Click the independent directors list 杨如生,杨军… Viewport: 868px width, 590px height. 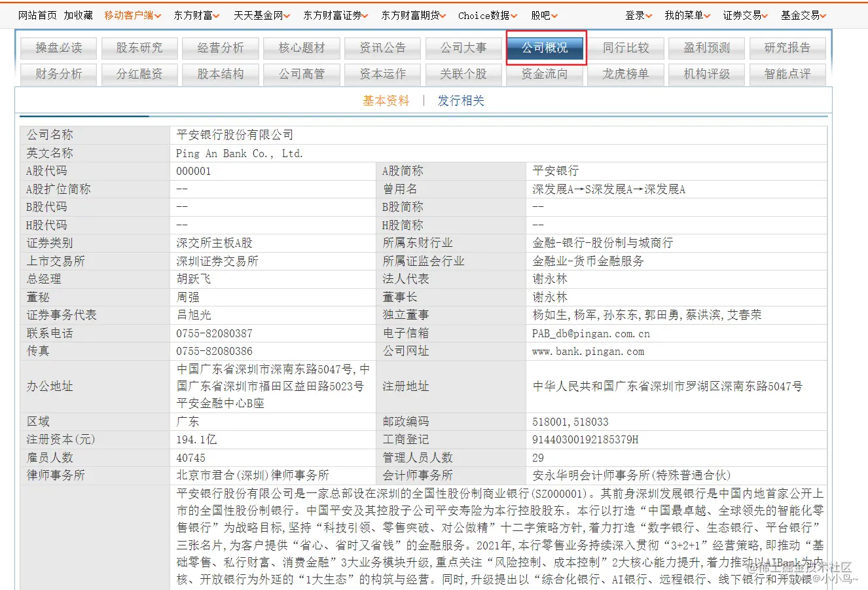pyautogui.click(x=647, y=315)
